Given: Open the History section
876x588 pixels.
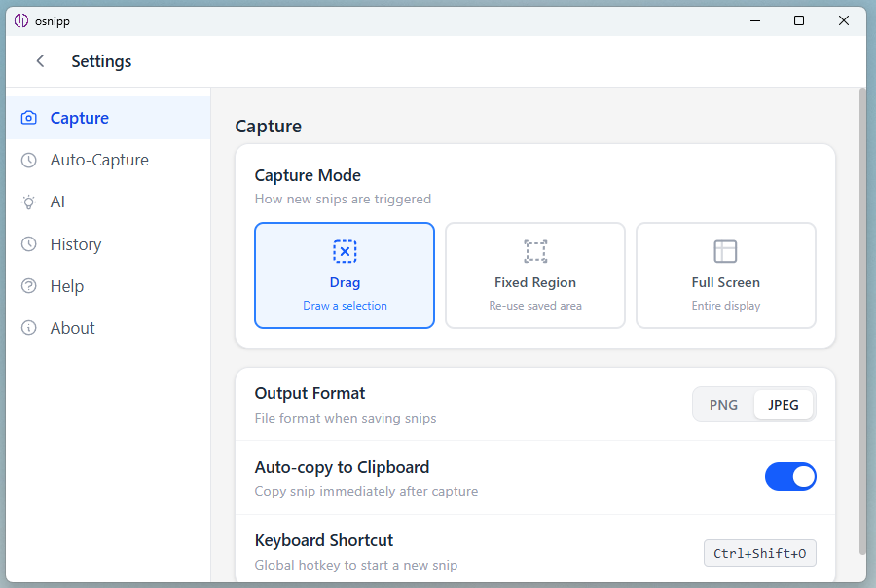Looking at the screenshot, I should click(75, 243).
